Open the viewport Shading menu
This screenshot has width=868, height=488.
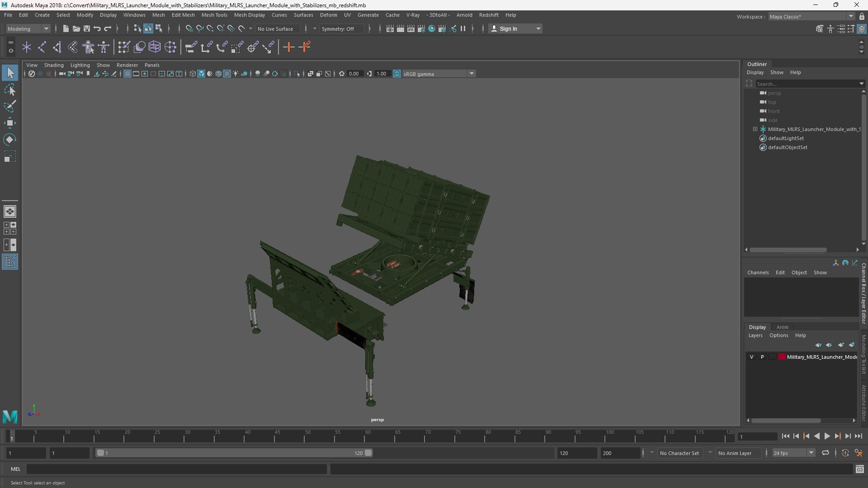pyautogui.click(x=54, y=65)
